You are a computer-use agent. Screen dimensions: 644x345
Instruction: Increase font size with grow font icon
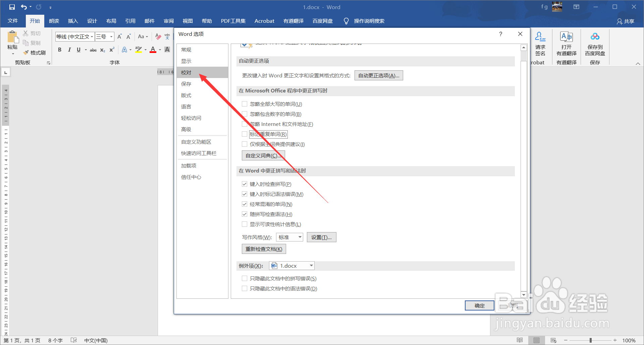tap(119, 37)
